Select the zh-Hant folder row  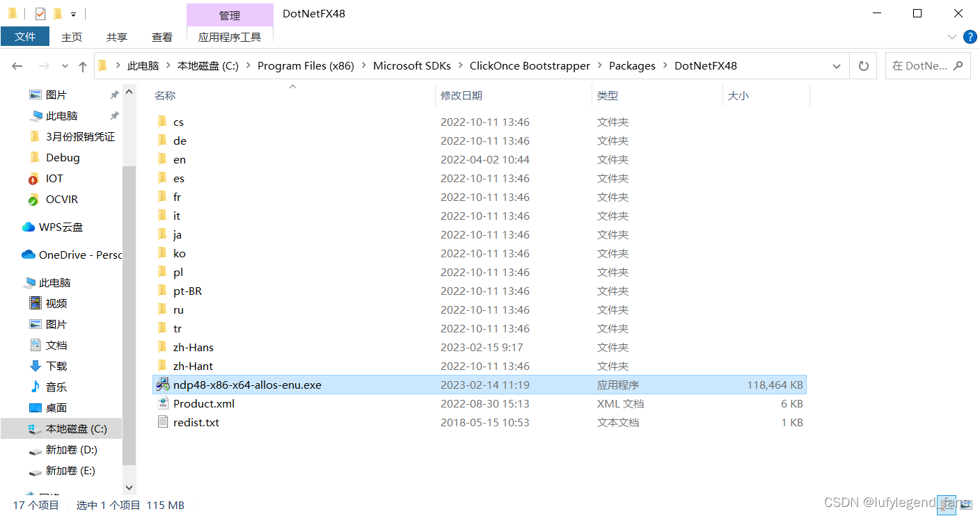point(480,366)
